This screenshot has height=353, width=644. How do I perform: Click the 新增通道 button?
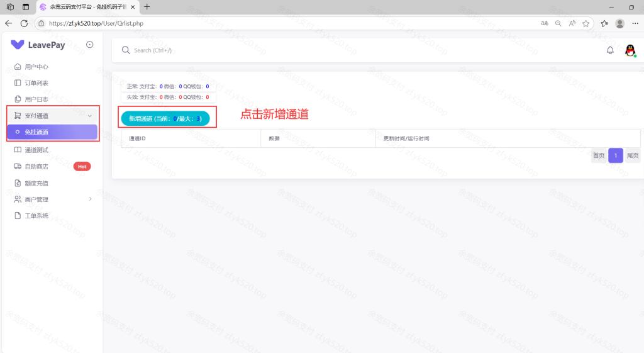[x=165, y=118]
